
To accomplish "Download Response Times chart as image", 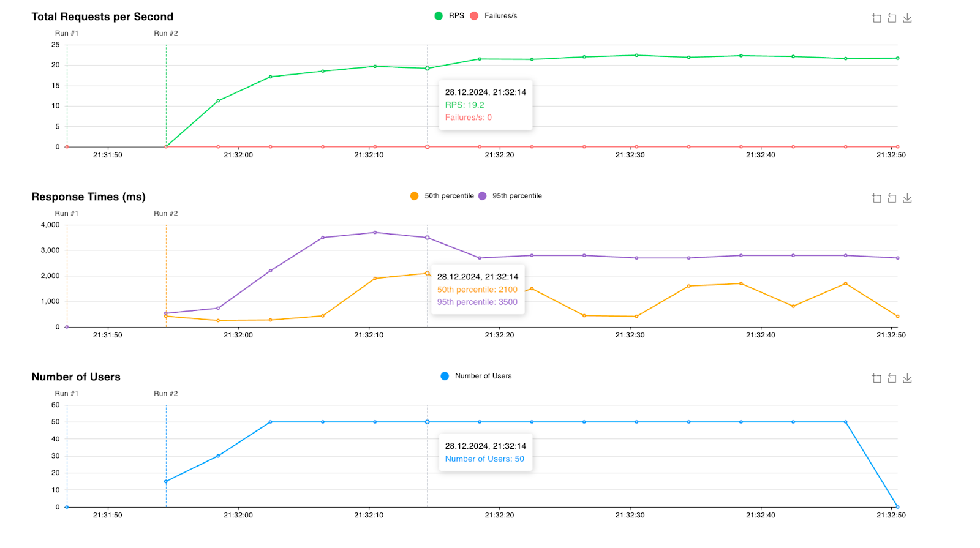I will pos(907,198).
